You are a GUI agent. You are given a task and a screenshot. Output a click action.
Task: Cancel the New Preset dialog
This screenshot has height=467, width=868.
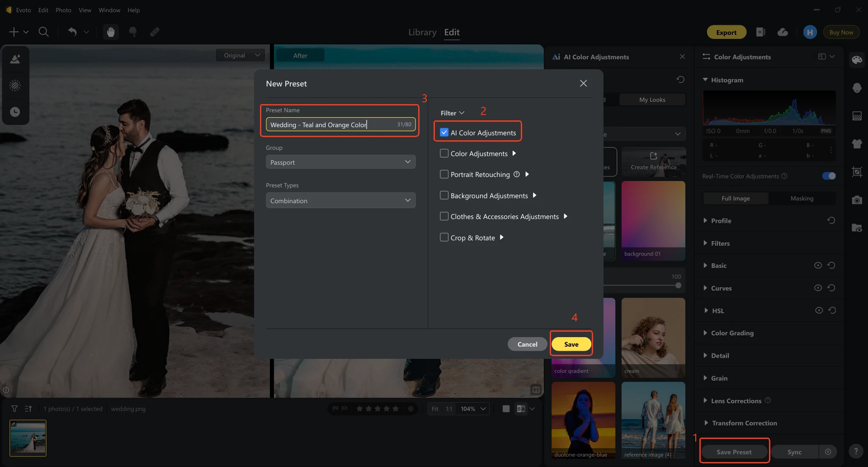point(527,344)
